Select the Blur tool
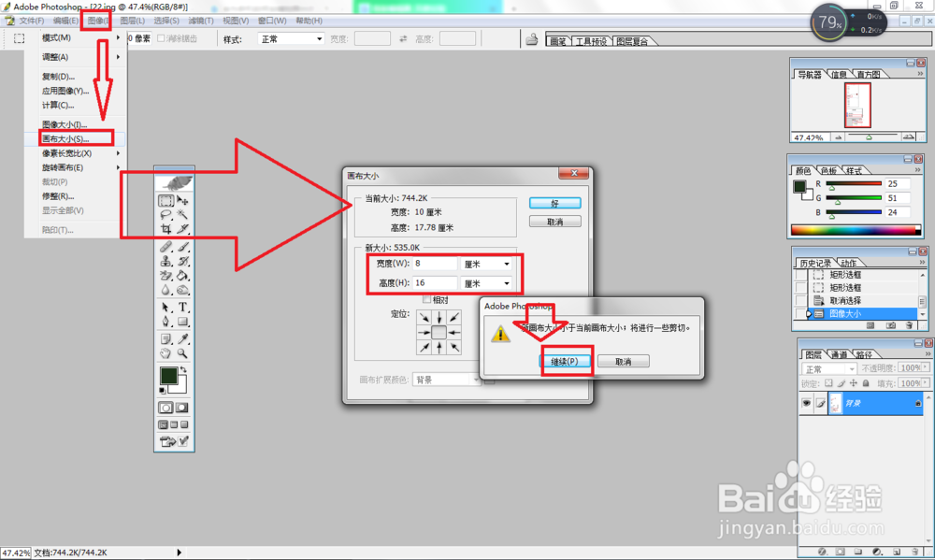The image size is (935, 560). click(x=166, y=290)
